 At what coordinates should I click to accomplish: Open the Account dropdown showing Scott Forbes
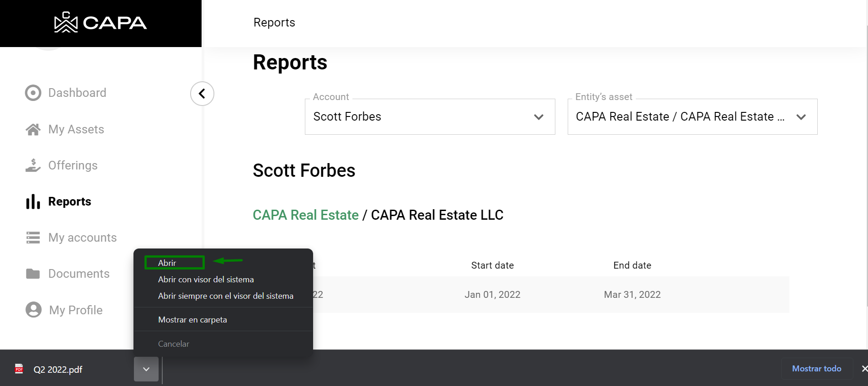click(430, 116)
